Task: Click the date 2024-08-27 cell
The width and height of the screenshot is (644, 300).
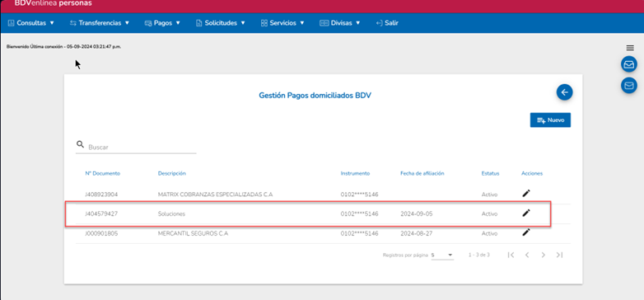Action: [x=417, y=233]
